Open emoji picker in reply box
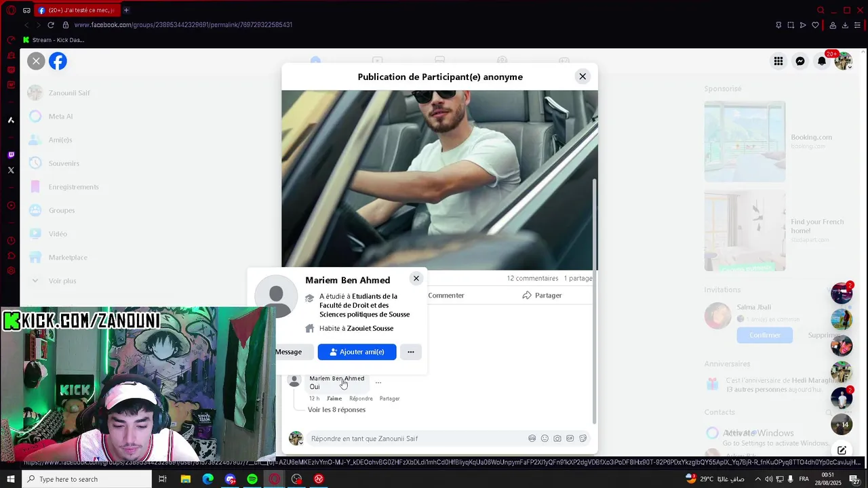Image resolution: width=868 pixels, height=488 pixels. 545,439
